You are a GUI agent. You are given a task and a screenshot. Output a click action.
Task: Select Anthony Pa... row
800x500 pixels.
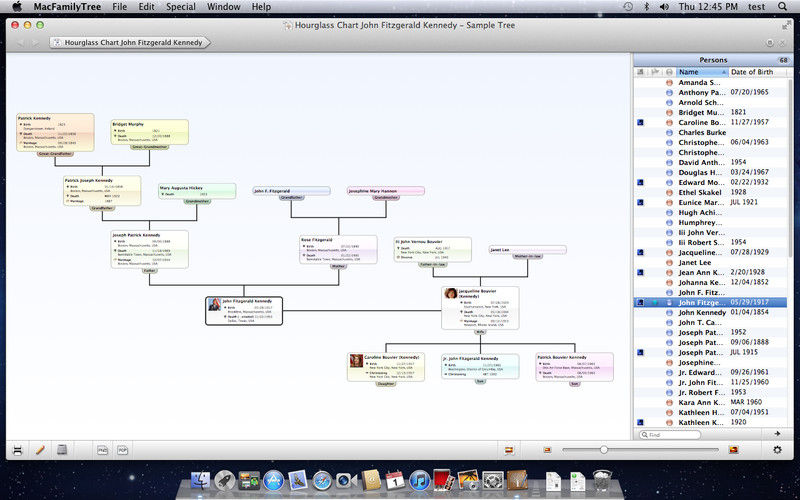pyautogui.click(x=711, y=92)
